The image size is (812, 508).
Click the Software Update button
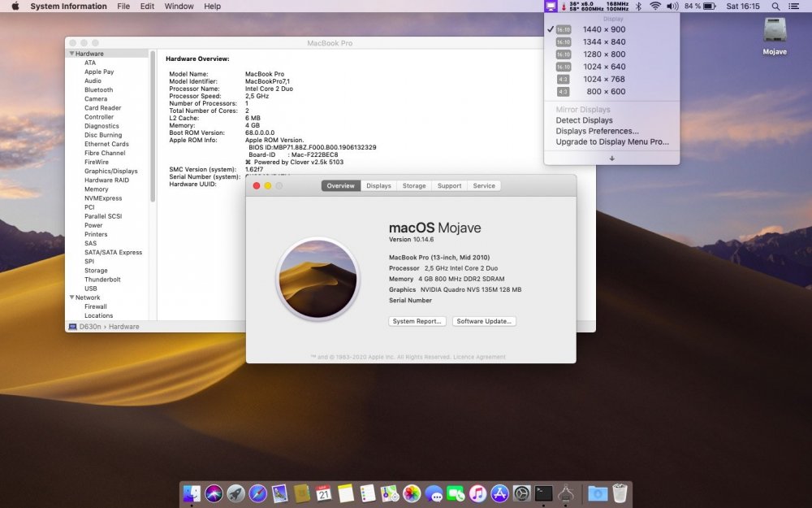[x=482, y=320]
